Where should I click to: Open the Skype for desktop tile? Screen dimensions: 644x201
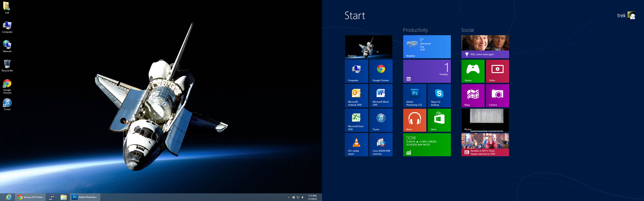pos(439,96)
